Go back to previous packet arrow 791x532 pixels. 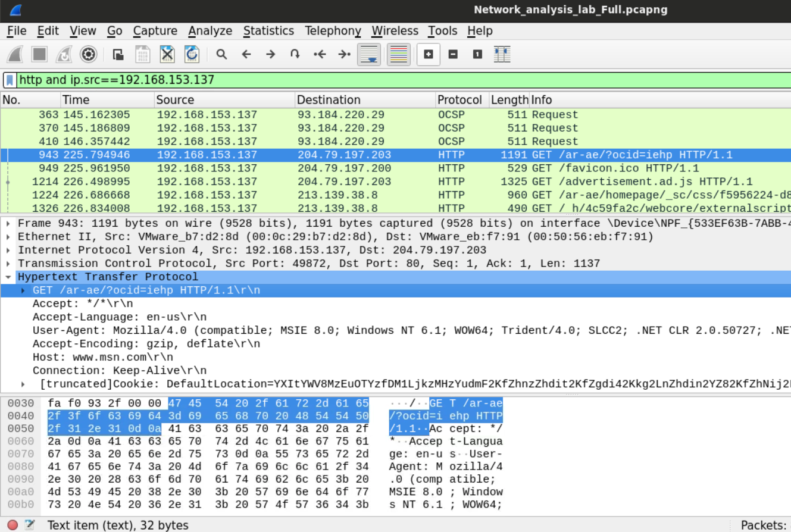tap(246, 55)
